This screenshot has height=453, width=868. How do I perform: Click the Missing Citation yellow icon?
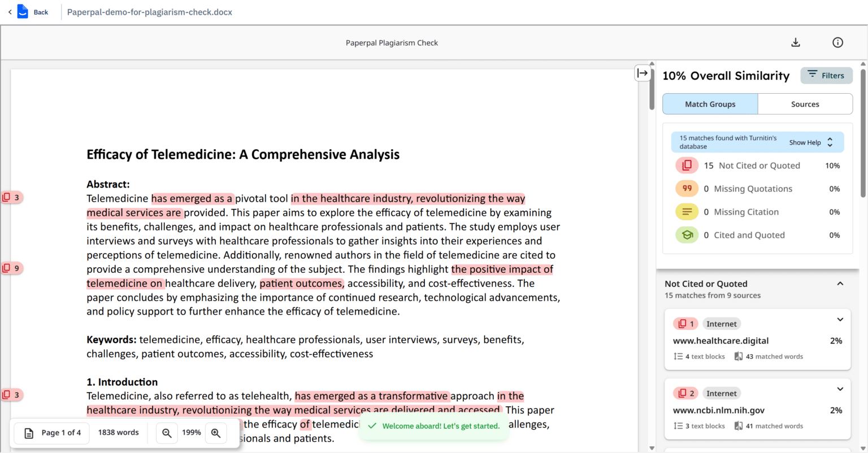[687, 212]
